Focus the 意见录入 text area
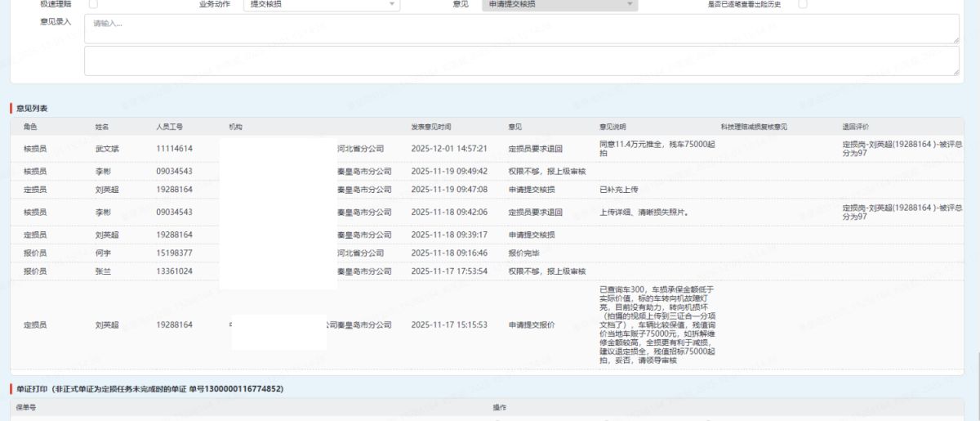 point(521,28)
